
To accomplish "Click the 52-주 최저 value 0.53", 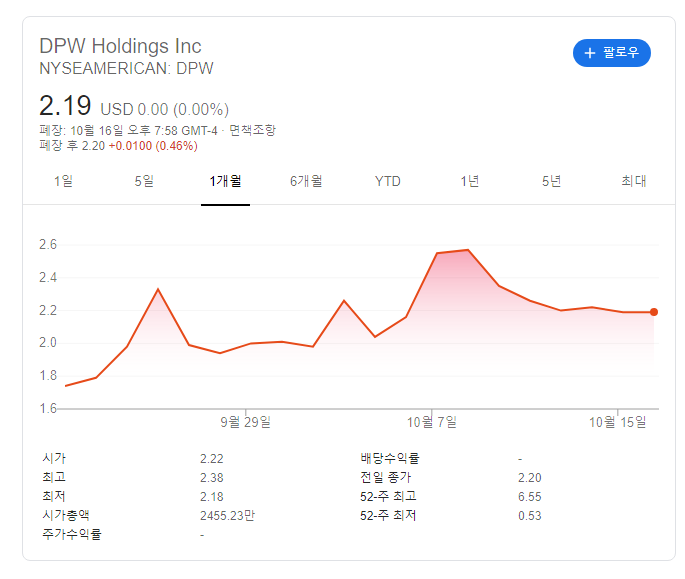I will (x=530, y=516).
